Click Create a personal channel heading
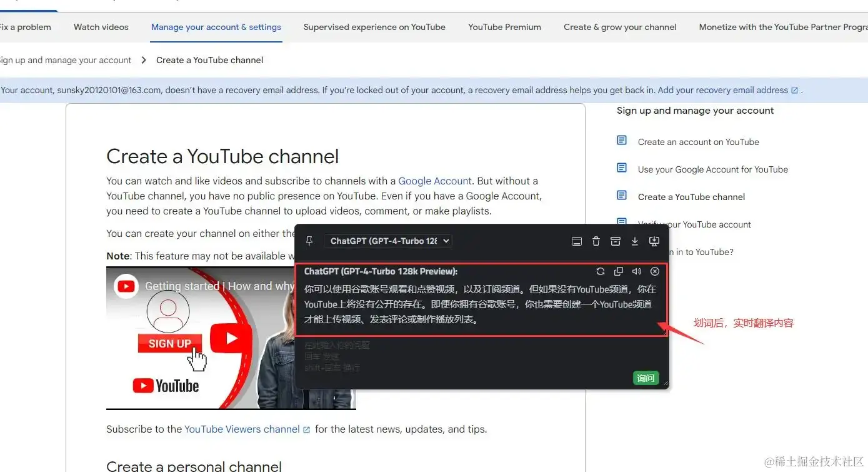The width and height of the screenshot is (868, 472). click(x=194, y=465)
